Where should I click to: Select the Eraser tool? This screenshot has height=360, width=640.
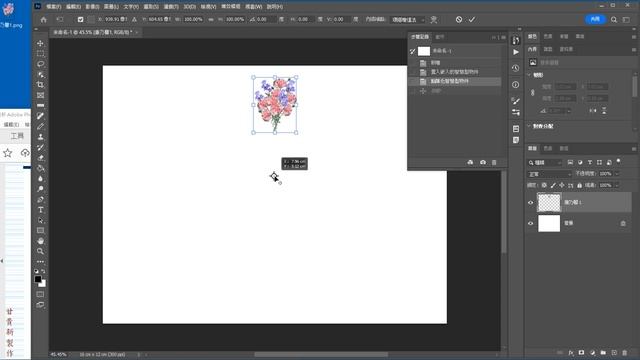40,158
